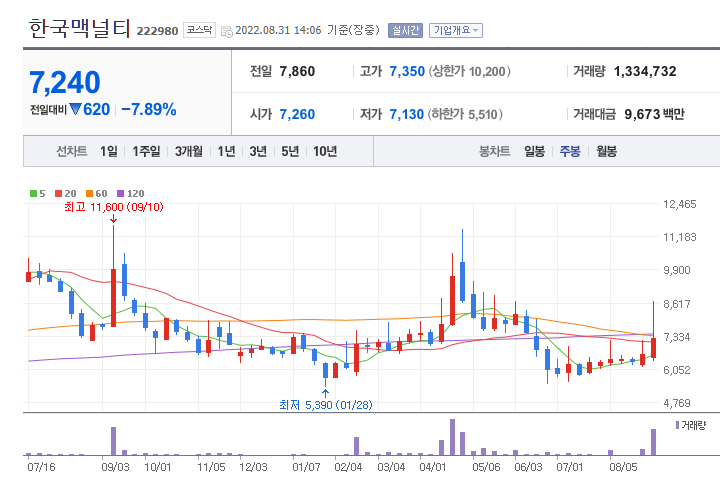Click the 고가 value 7,350
The width and height of the screenshot is (720, 492).
click(x=407, y=72)
